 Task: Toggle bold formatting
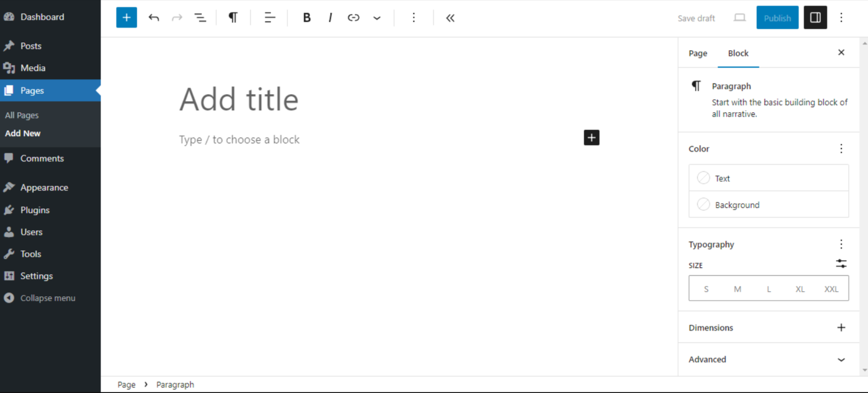coord(307,18)
